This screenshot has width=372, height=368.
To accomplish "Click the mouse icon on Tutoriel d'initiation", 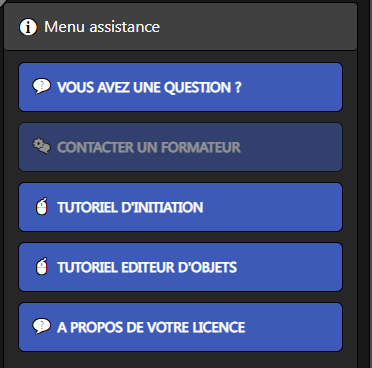I will point(42,206).
